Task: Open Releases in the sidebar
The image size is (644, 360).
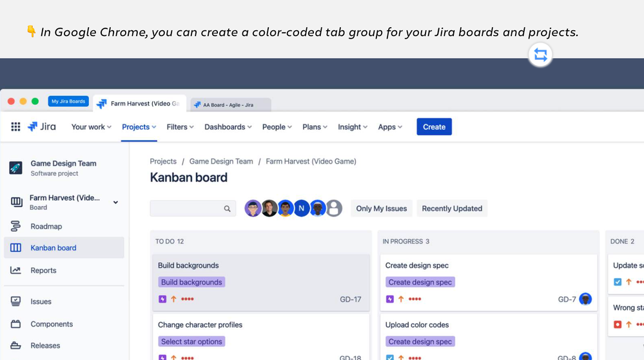Action: tap(45, 346)
